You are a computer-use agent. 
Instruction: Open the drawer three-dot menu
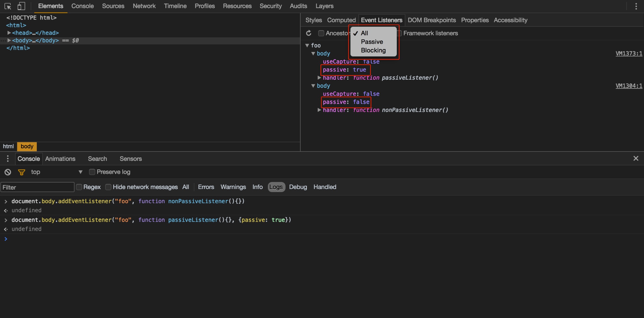pyautogui.click(x=8, y=159)
